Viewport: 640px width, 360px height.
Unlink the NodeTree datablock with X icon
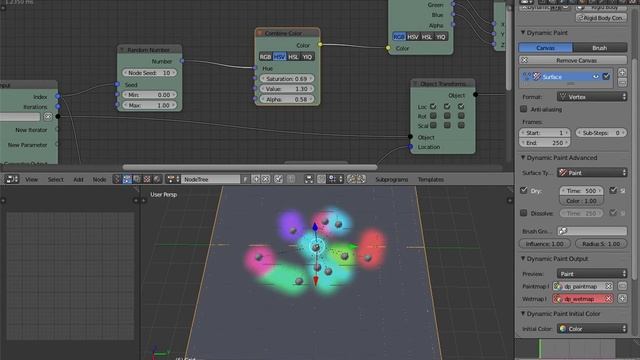tap(266, 179)
